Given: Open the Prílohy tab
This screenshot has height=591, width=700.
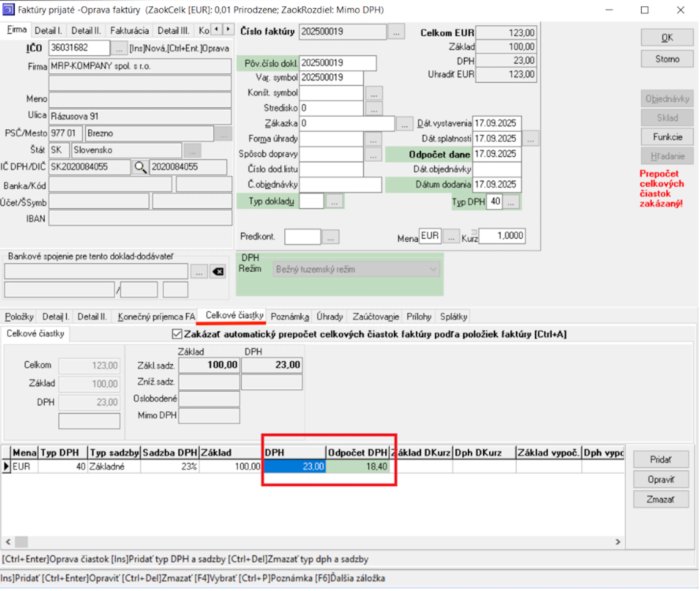Looking at the screenshot, I should (419, 317).
